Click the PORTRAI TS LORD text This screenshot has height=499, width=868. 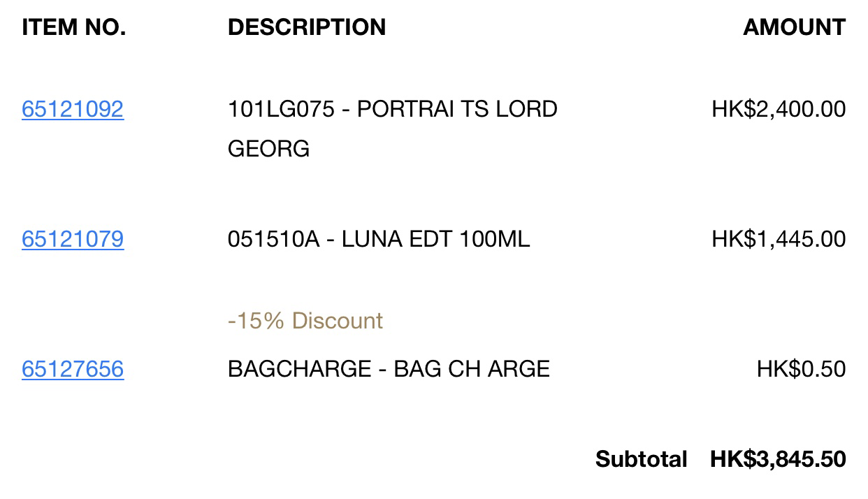click(457, 109)
